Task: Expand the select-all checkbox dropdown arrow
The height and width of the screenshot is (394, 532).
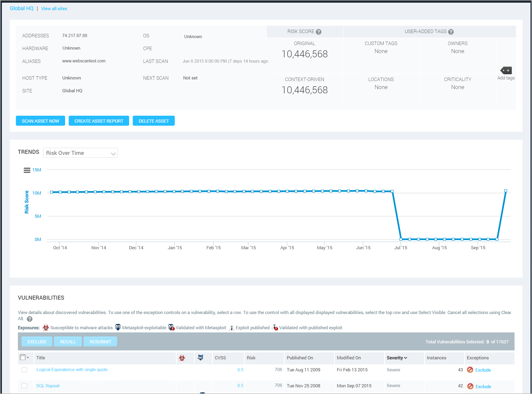Action: [x=28, y=358]
